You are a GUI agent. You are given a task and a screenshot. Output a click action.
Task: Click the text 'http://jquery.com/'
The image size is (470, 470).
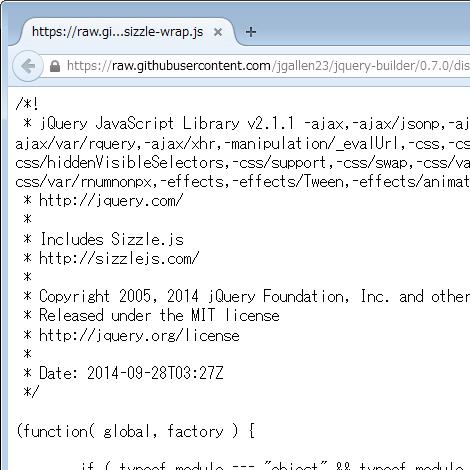[x=111, y=201]
